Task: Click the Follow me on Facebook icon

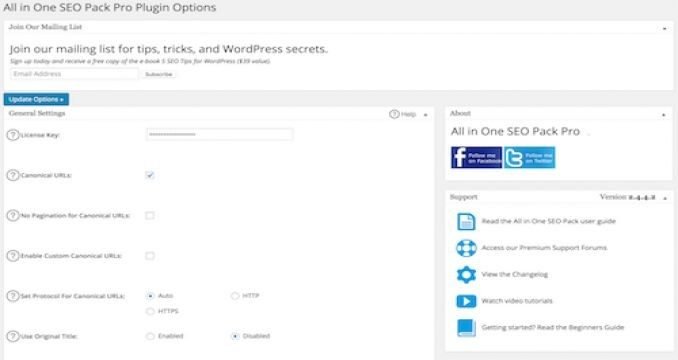Action: (x=477, y=157)
